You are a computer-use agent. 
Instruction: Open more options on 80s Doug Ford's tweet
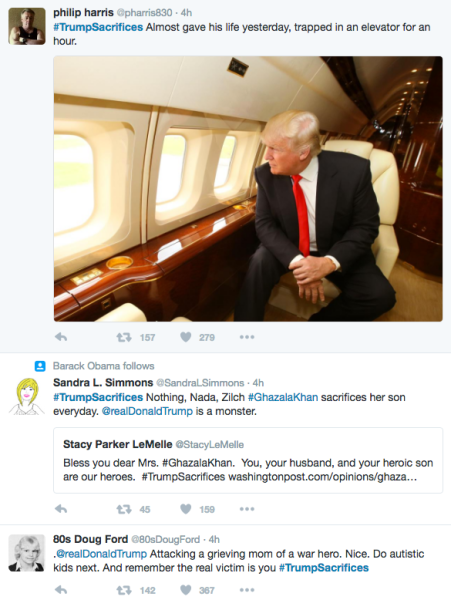pyautogui.click(x=247, y=590)
